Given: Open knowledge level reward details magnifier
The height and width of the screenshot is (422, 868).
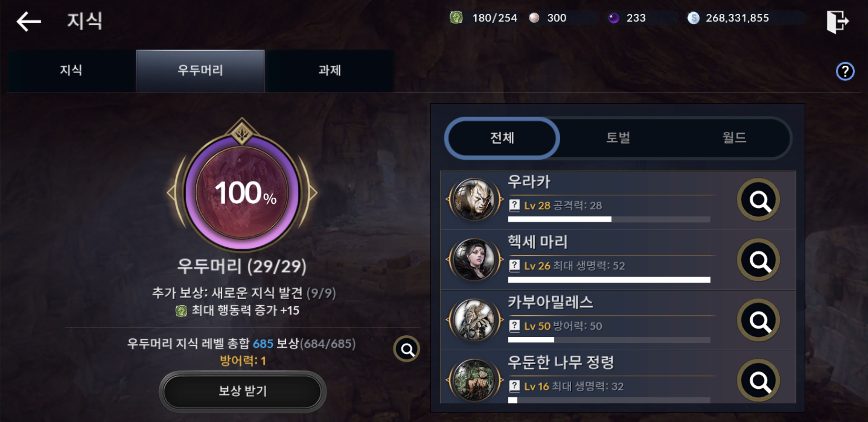Looking at the screenshot, I should tap(407, 349).
